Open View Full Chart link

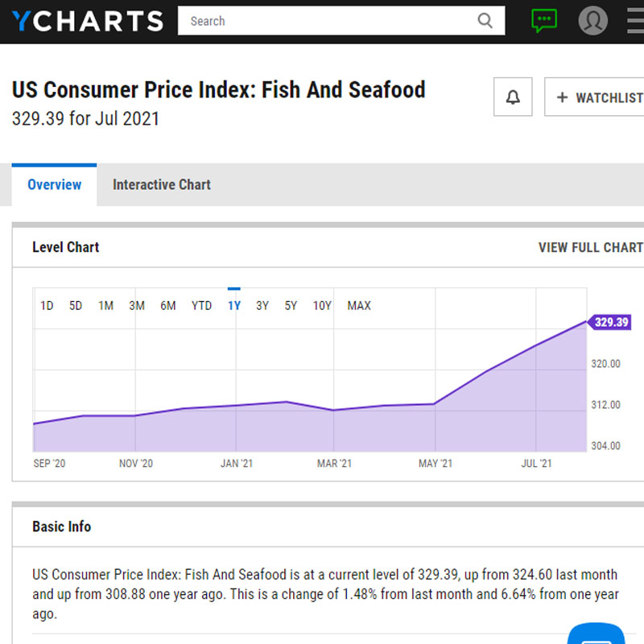590,247
